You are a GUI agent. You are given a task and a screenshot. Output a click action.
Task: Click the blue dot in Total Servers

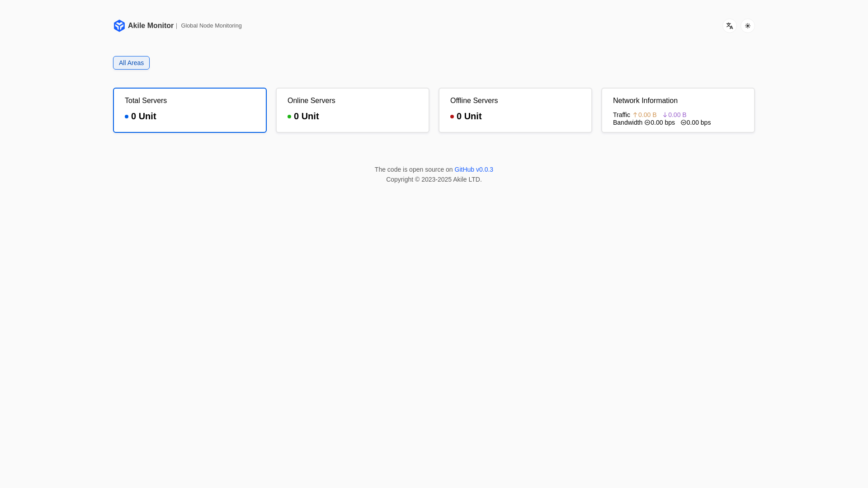127,117
